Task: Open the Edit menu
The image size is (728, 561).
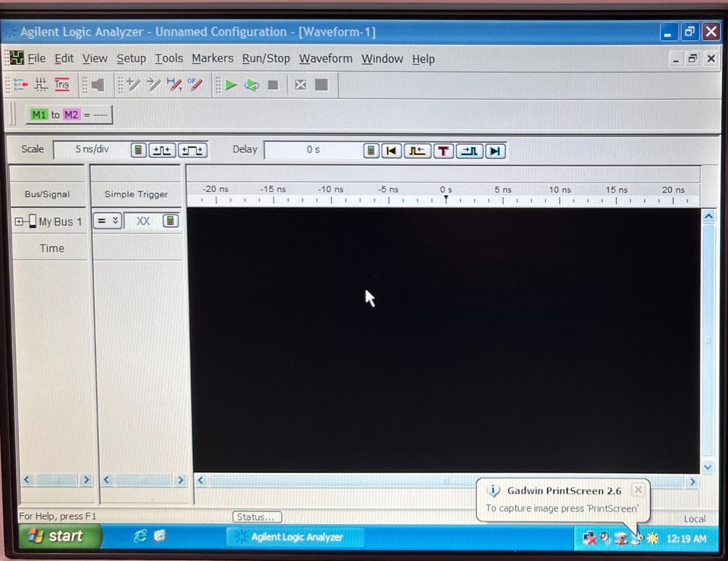Action: point(64,58)
